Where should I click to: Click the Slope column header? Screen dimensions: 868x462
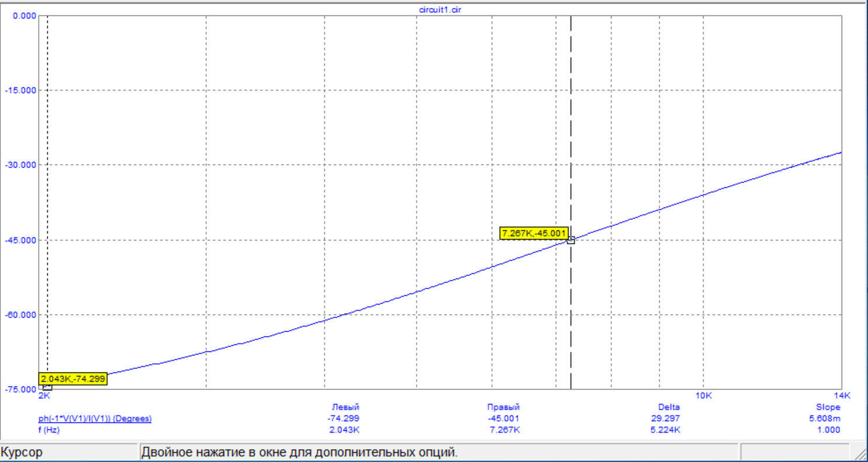828,407
